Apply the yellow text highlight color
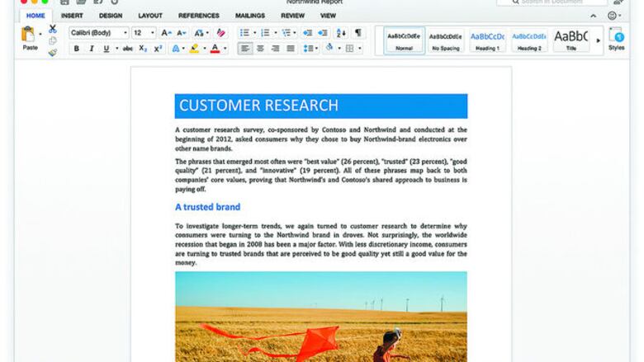 coord(194,49)
